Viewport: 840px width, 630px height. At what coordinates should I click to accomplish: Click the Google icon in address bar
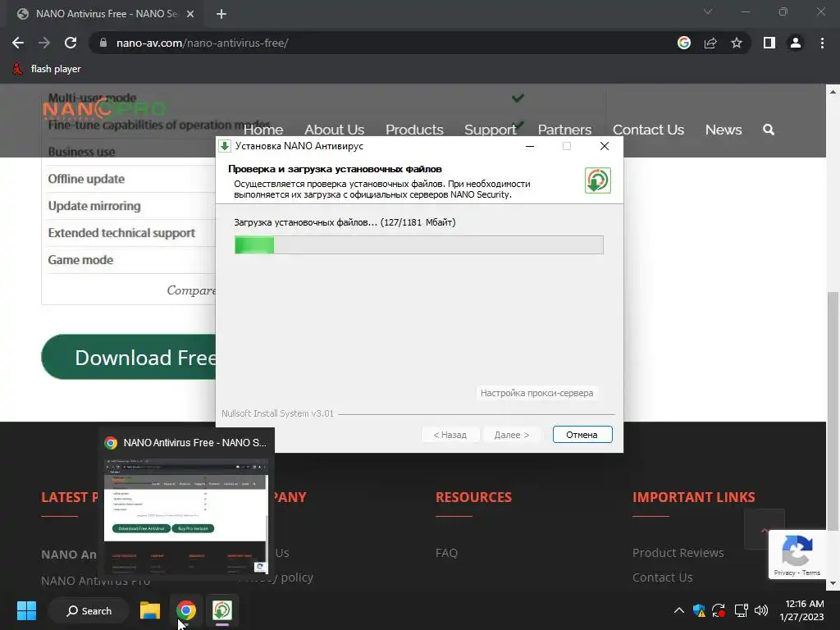(683, 43)
